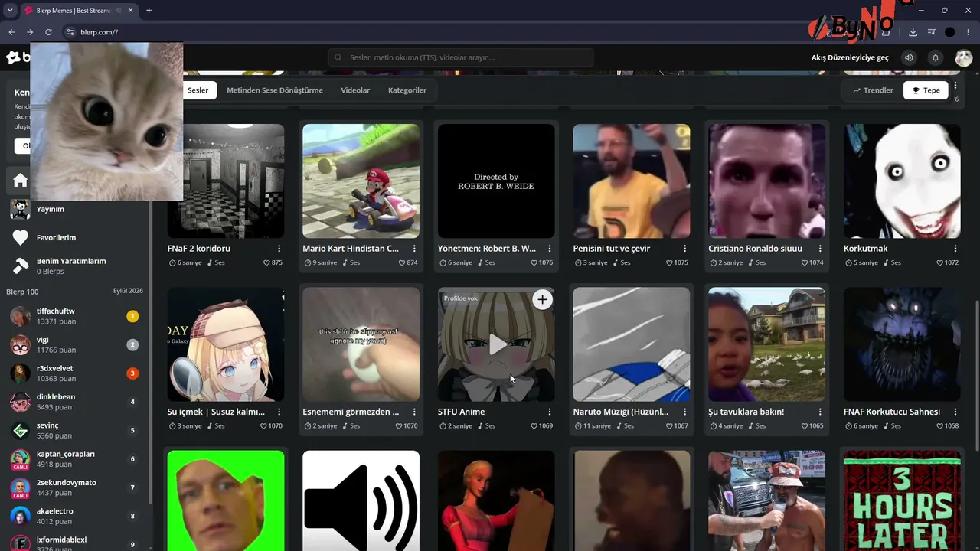Screen dimensions: 980x551
Task: Go to the Home sidebar icon
Action: (21, 181)
